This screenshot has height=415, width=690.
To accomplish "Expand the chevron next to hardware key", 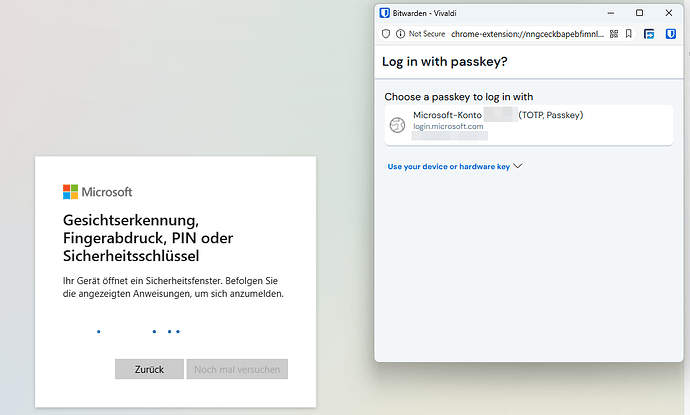I will [x=518, y=166].
